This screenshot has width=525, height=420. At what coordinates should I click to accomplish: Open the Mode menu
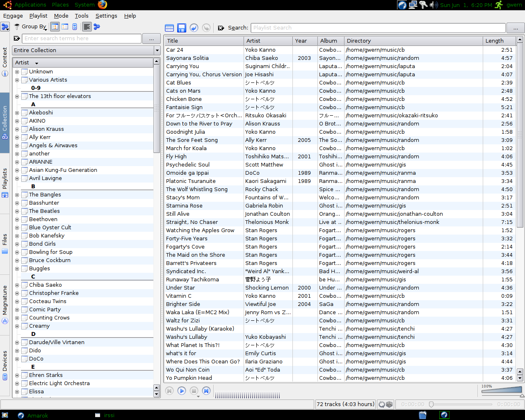[x=61, y=16]
